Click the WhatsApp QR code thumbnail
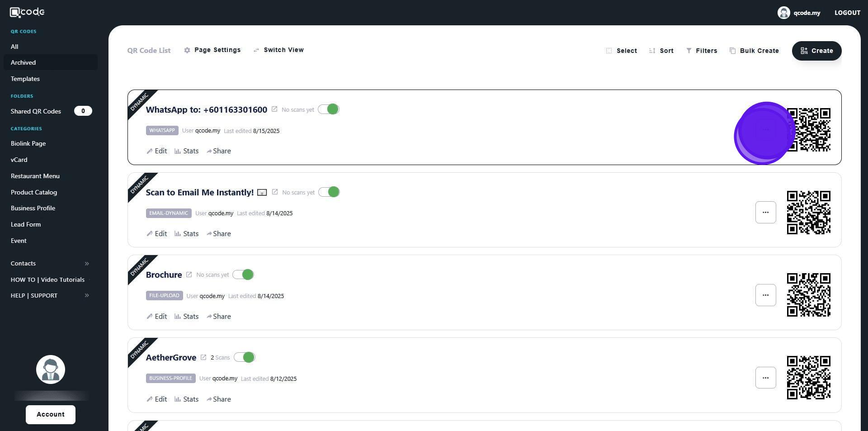The image size is (868, 431). tap(809, 130)
